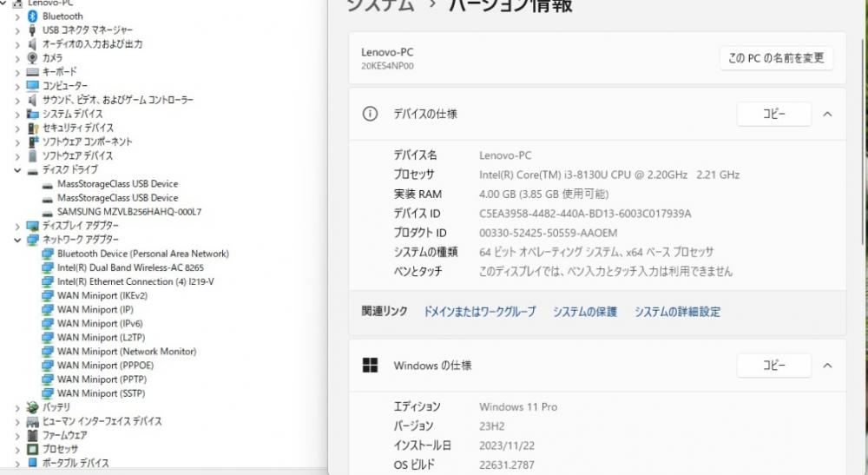The height and width of the screenshot is (475, 868).
Task: Click the portable devices icon
Action: pyautogui.click(x=33, y=462)
